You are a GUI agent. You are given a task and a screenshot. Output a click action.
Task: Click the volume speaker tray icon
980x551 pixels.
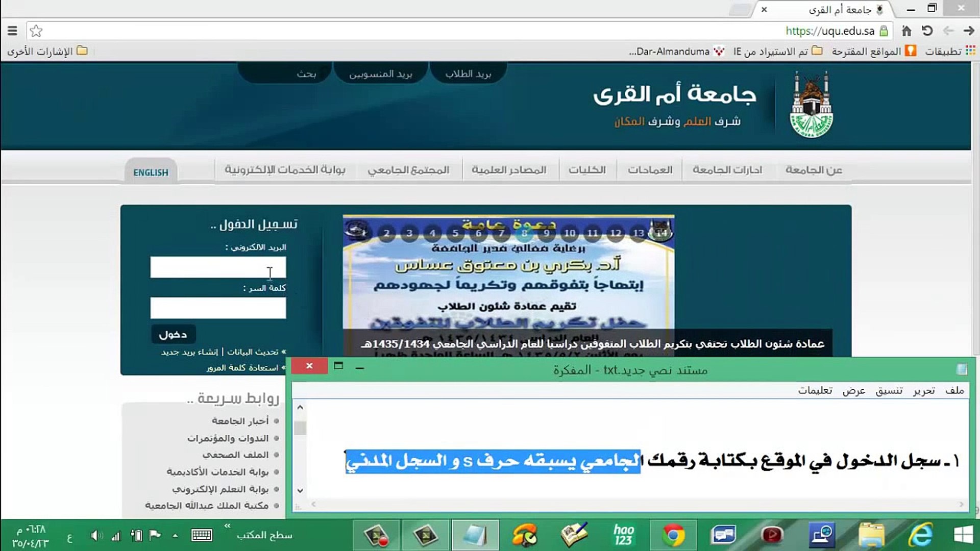(95, 535)
